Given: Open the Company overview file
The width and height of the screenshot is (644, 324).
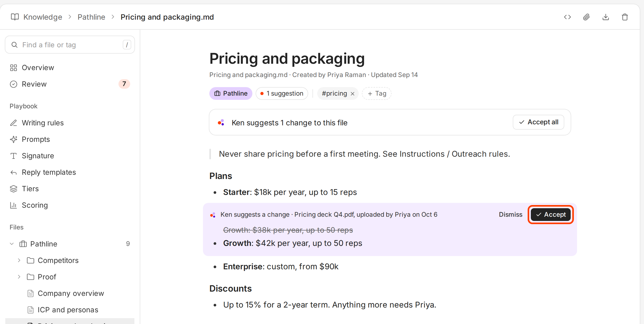Looking at the screenshot, I should click(x=70, y=293).
